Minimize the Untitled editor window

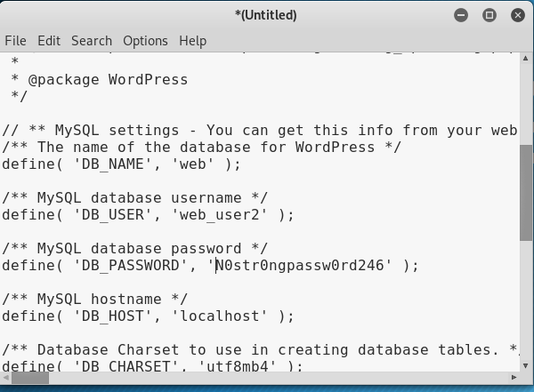[461, 15]
